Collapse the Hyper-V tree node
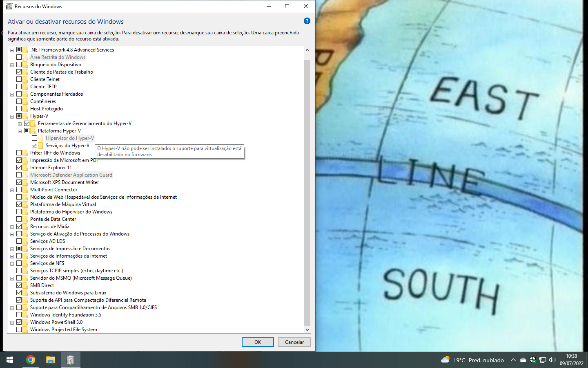Screen dimensions: 588x368 [x=12, y=117]
